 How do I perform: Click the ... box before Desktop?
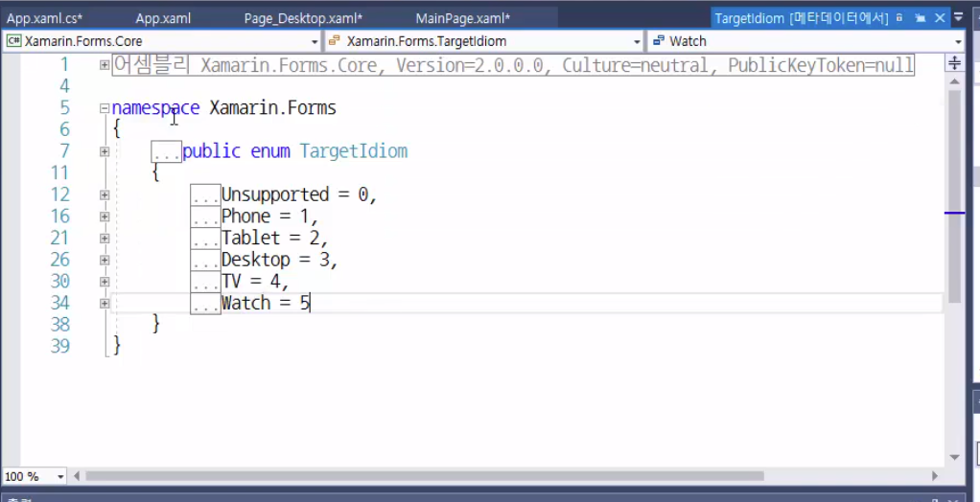tap(205, 260)
